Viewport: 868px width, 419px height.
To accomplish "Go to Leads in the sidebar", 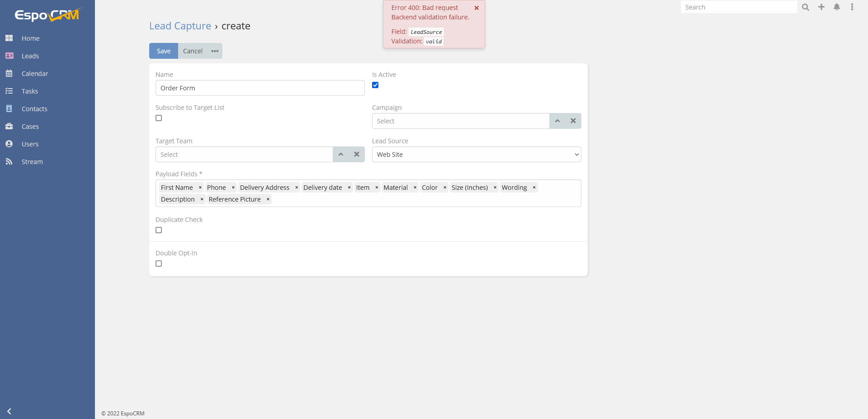I will 30,56.
